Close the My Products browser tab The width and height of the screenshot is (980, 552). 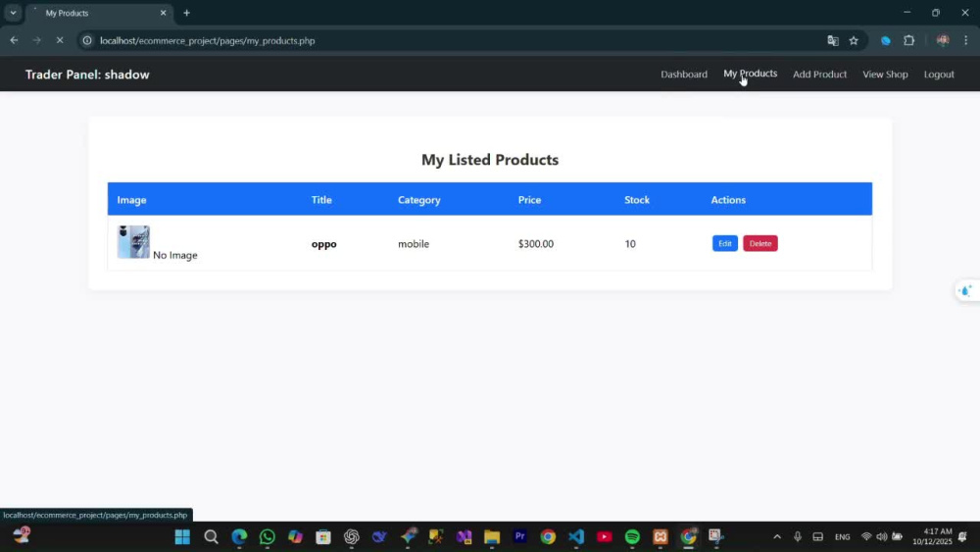coord(163,13)
